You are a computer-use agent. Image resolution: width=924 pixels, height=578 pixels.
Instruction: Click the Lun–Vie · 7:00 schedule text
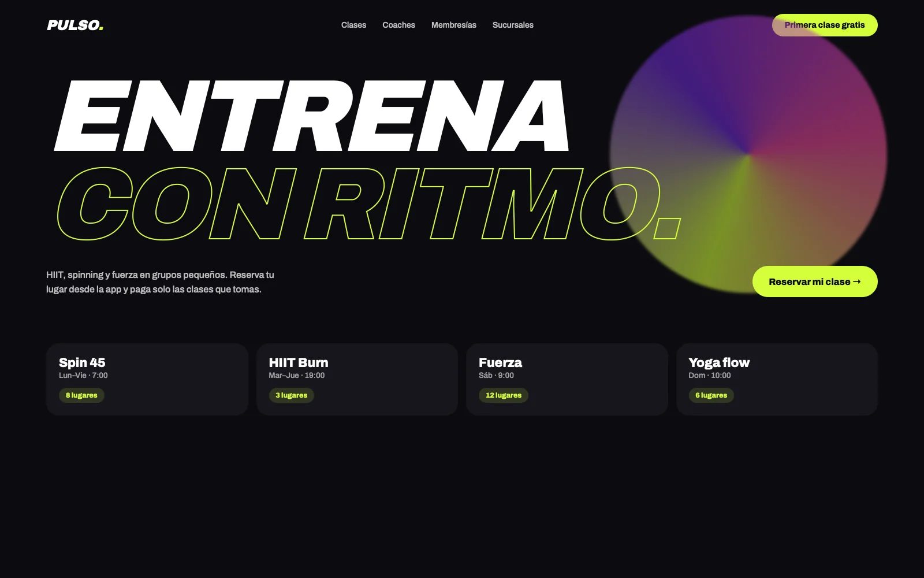(x=83, y=375)
